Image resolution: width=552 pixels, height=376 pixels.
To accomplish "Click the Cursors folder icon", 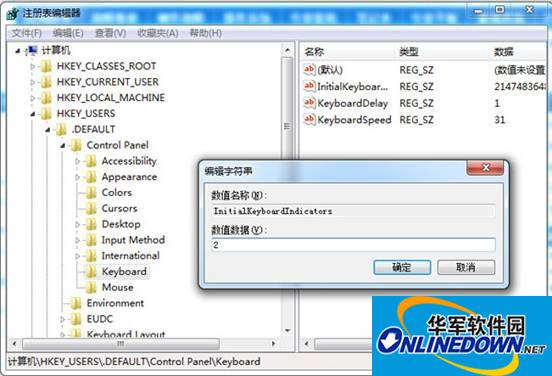I will 91,208.
